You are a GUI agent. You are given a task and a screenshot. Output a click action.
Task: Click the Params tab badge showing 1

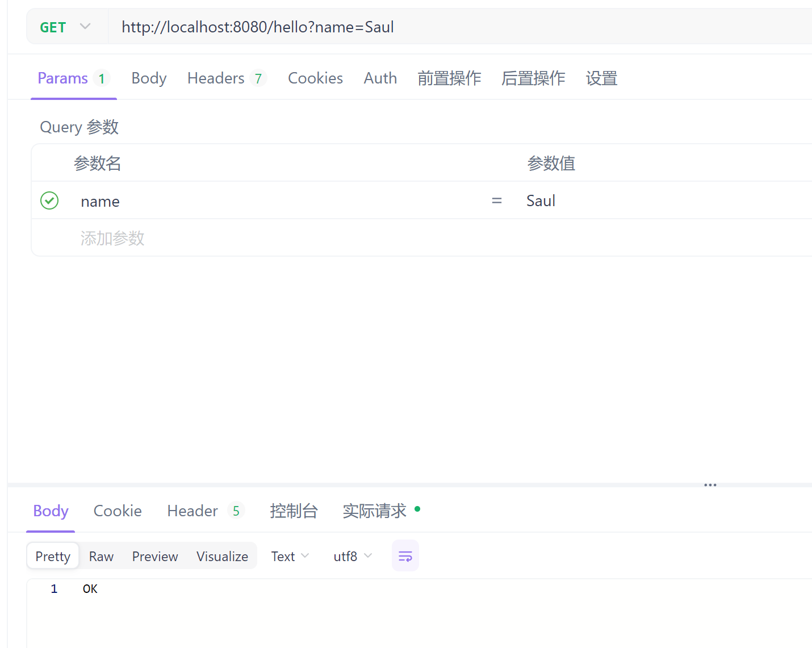tap(101, 78)
